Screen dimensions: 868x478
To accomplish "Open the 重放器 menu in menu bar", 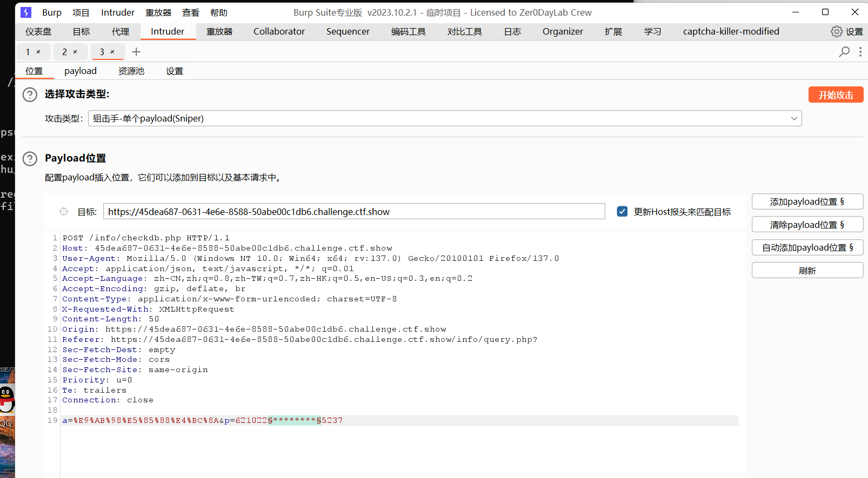I will point(158,12).
